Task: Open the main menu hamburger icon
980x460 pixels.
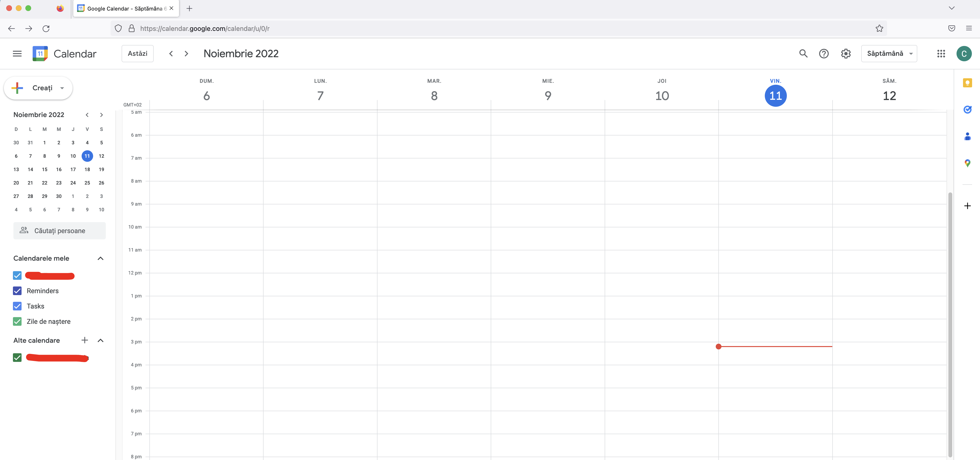Action: [x=17, y=54]
